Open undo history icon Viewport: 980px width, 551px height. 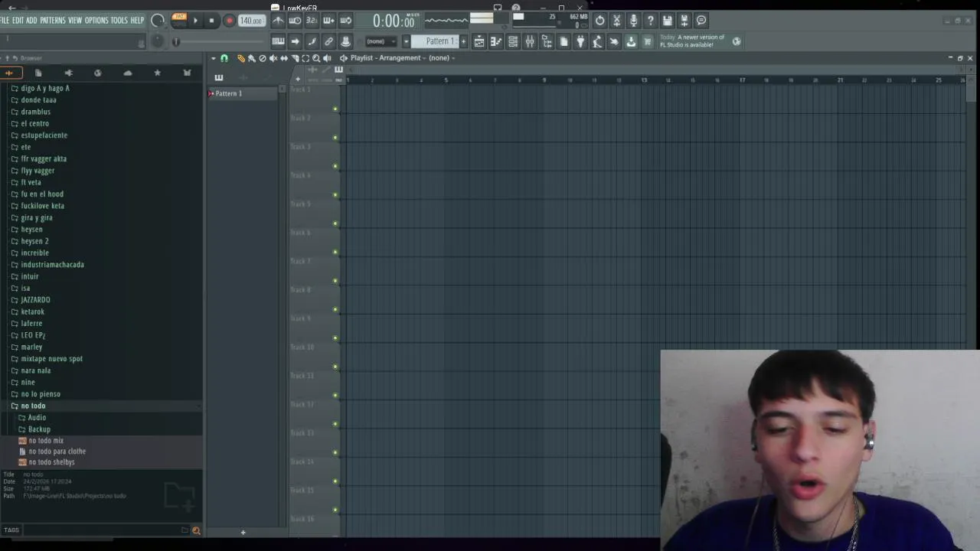point(599,21)
